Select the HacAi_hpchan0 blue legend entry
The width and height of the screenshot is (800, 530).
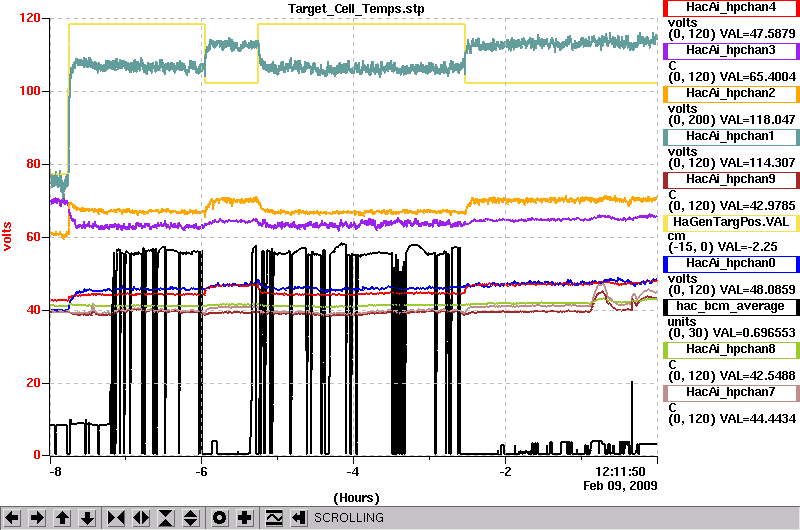(731, 264)
